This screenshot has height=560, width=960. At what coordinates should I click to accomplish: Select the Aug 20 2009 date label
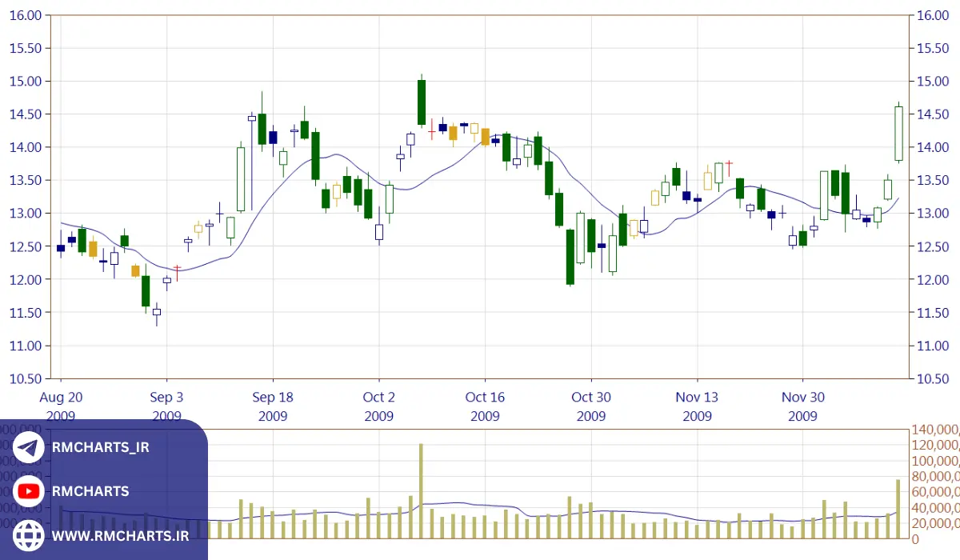(61, 406)
